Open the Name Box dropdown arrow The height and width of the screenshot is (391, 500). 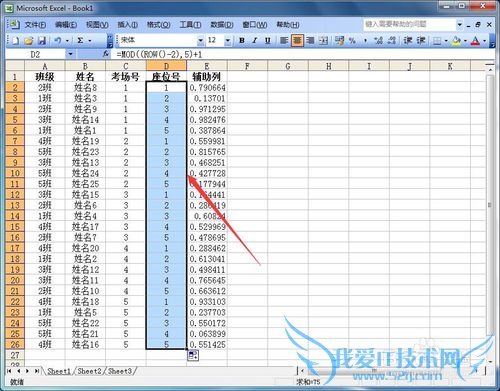pos(70,54)
